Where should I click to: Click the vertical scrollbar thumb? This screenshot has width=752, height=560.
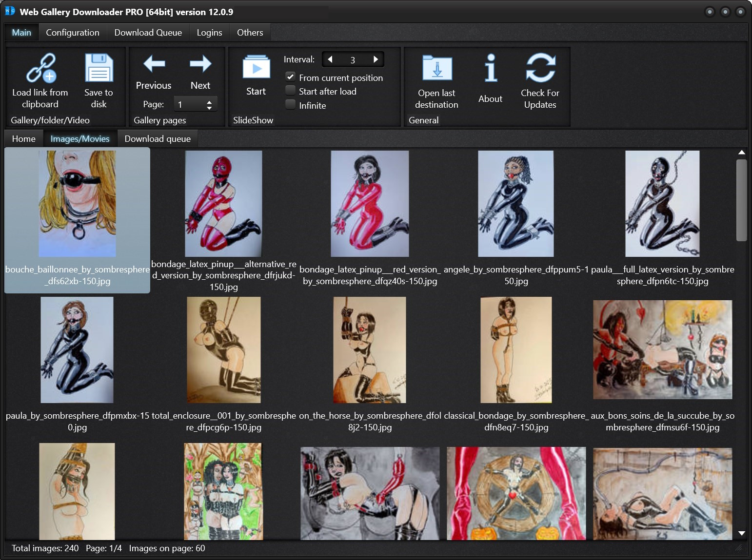tap(741, 200)
